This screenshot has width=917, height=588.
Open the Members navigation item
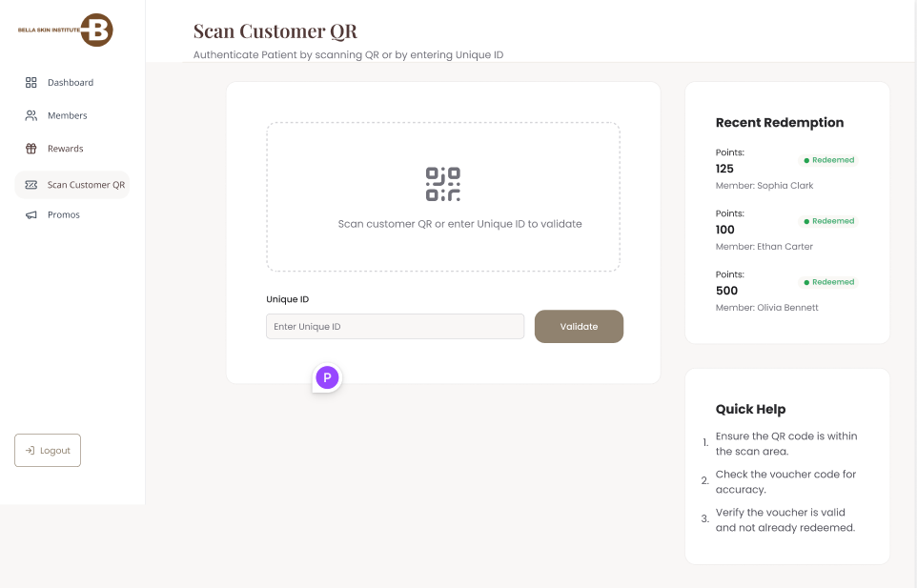(69, 115)
